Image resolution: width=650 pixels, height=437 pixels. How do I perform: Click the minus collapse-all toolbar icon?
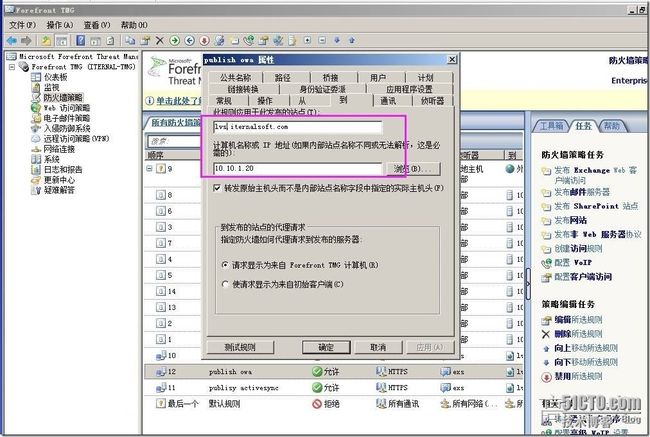[x=322, y=40]
